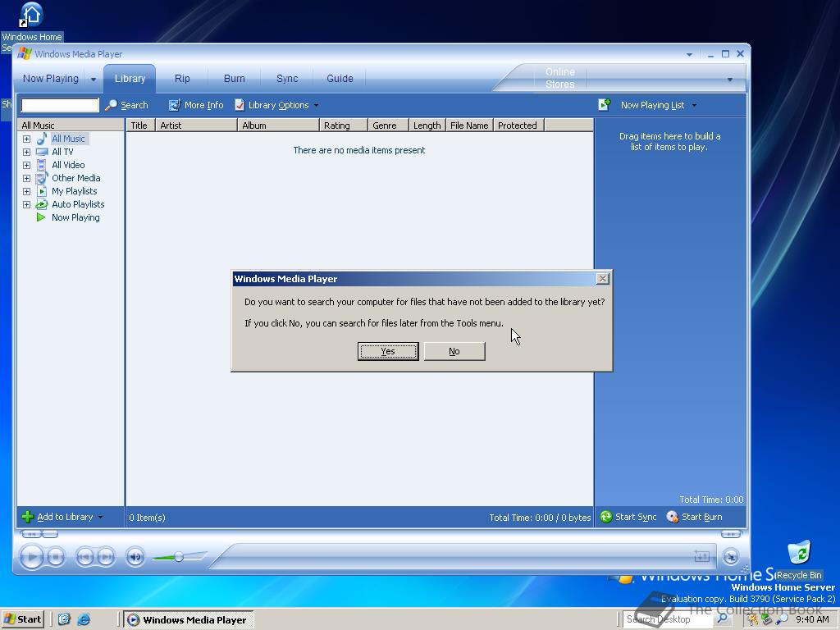
Task: Click the Stop button in player controls
Action: click(56, 558)
